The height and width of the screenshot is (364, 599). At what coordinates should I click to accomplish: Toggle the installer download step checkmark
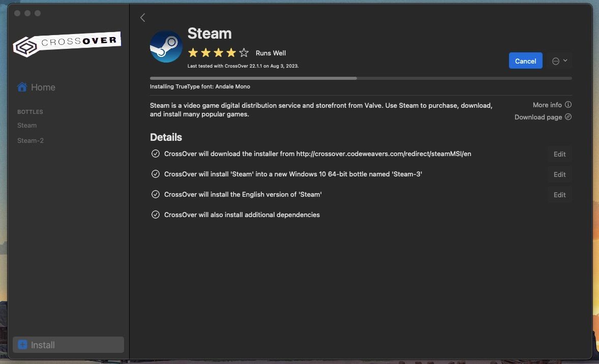pos(156,153)
